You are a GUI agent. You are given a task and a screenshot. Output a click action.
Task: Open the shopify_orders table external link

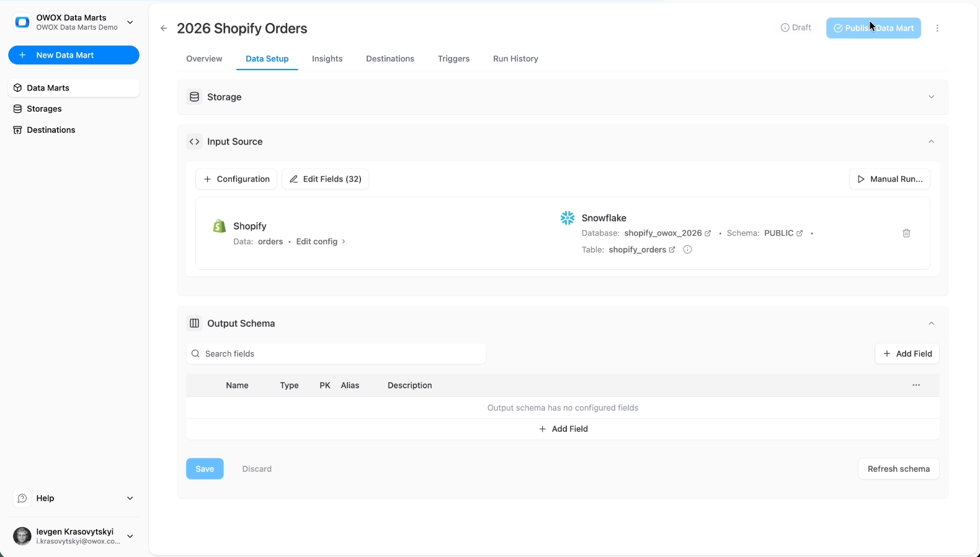point(672,249)
